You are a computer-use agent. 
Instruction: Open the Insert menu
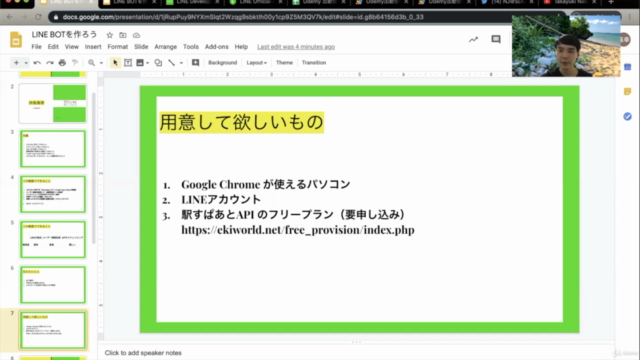[x=93, y=47]
